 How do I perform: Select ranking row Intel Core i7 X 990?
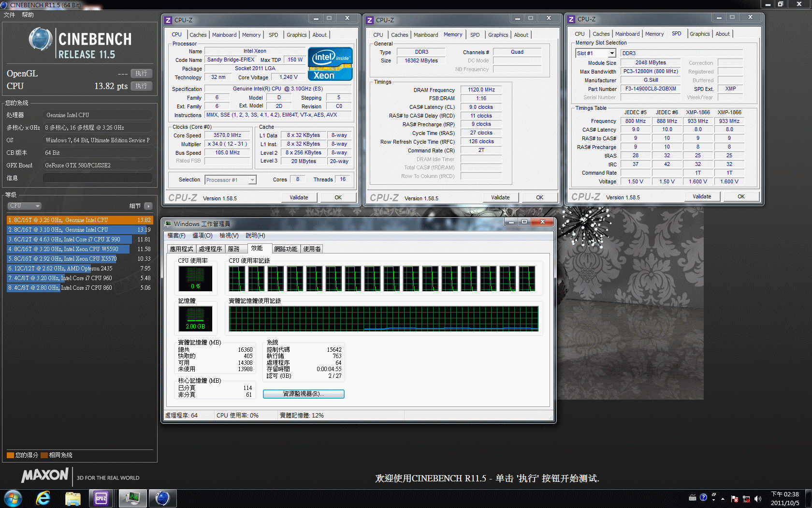(x=79, y=239)
